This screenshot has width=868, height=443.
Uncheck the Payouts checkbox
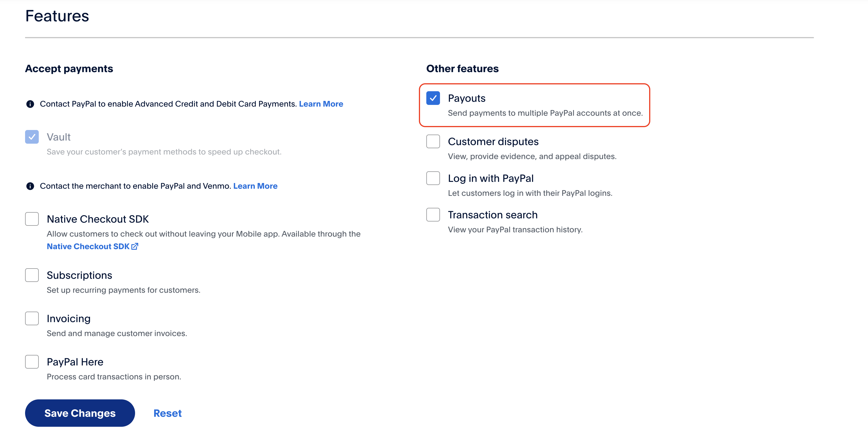point(433,98)
